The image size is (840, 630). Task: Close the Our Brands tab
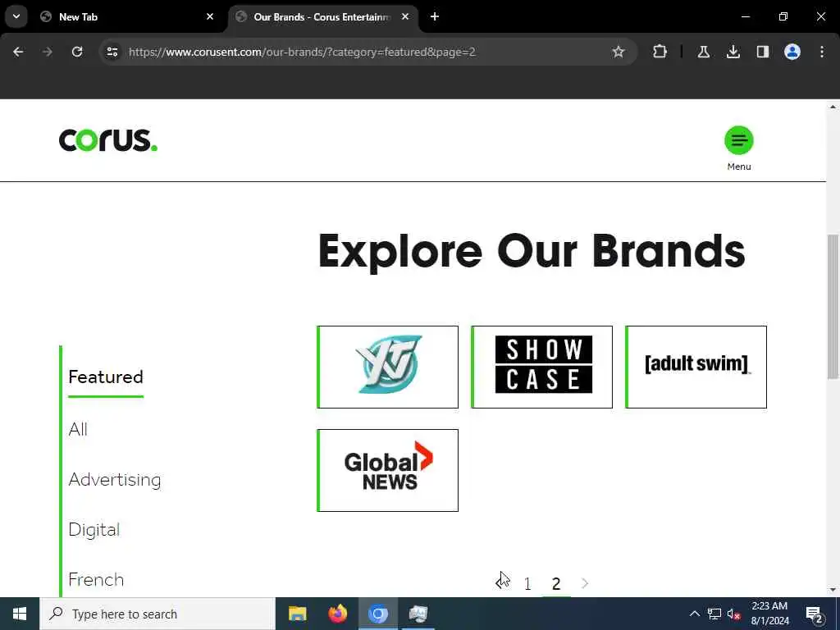[x=405, y=16]
